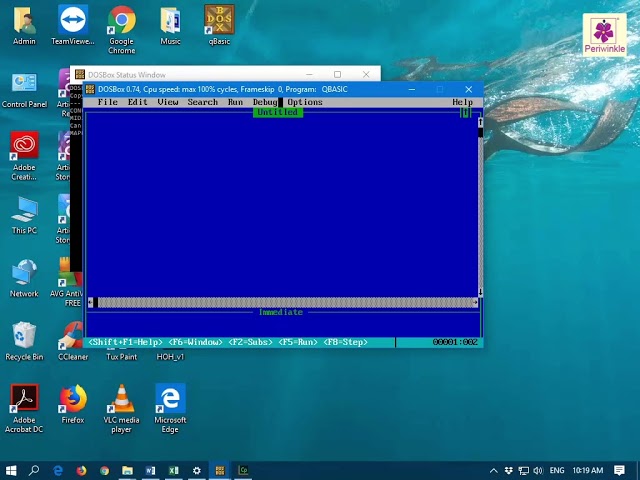
Task: Click inside the Immediate window area
Action: 282,327
